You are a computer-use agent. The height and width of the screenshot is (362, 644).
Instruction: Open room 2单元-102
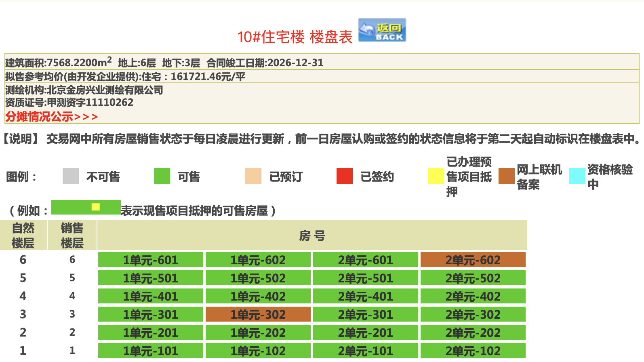pyautogui.click(x=473, y=350)
